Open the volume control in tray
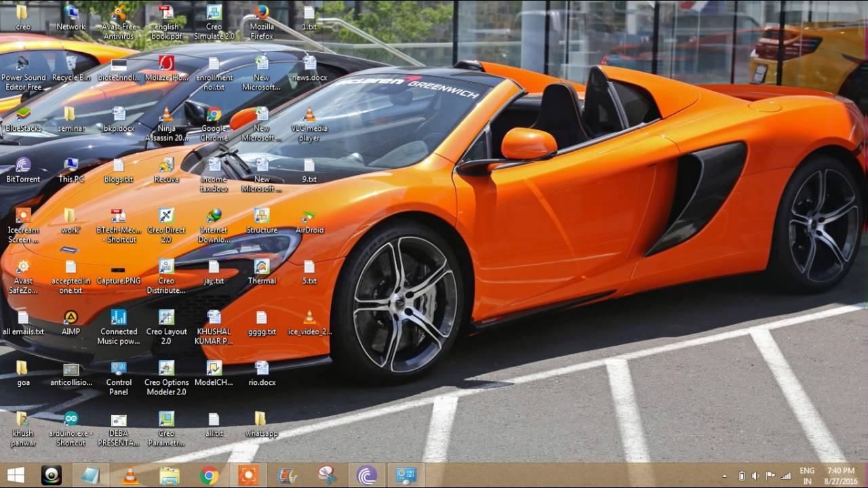This screenshot has height=488, width=868. click(755, 476)
